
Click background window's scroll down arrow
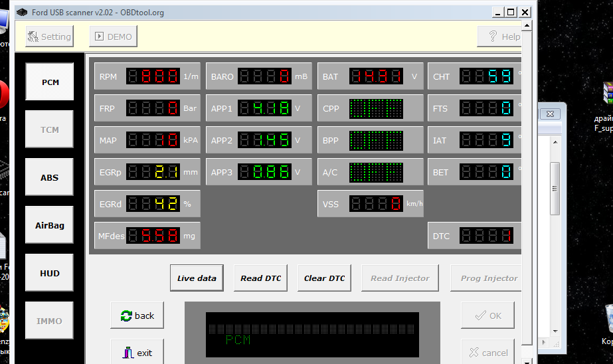(x=555, y=331)
